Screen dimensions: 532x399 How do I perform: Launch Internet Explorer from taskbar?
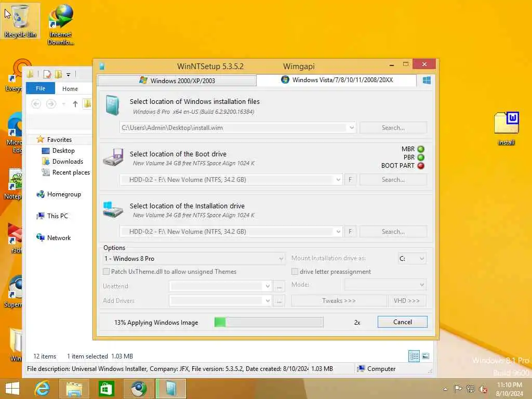click(43, 389)
